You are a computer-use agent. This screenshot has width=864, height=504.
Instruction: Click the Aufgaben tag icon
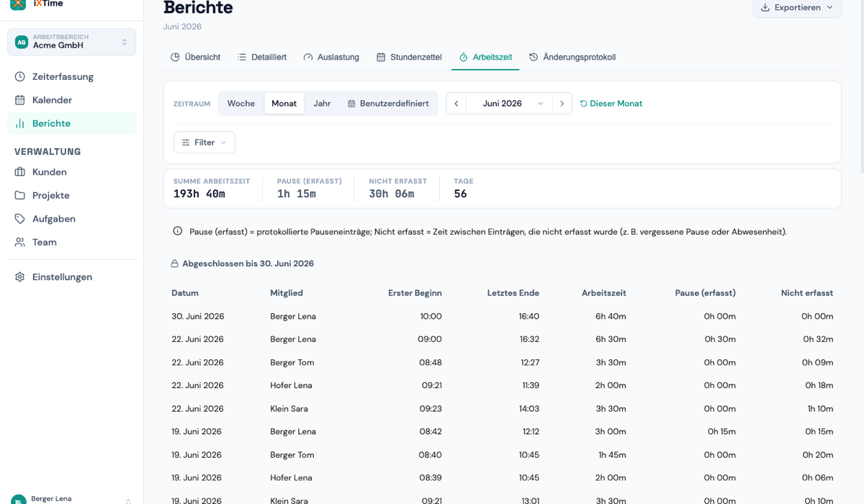(x=20, y=219)
